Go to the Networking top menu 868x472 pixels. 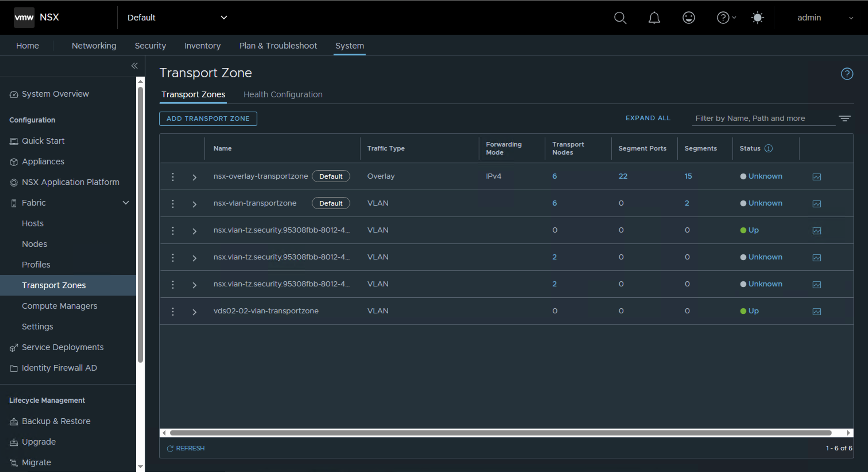[x=94, y=46]
